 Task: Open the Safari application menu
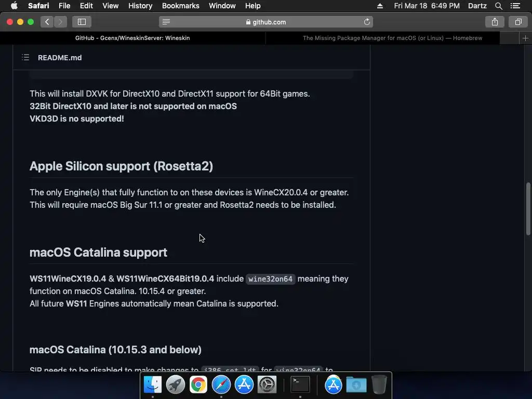coord(38,6)
